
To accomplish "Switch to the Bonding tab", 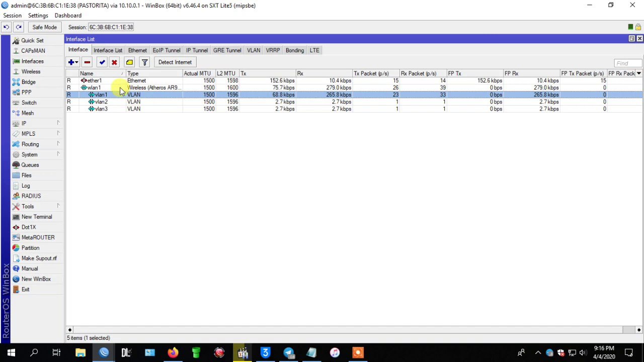I will [x=295, y=50].
